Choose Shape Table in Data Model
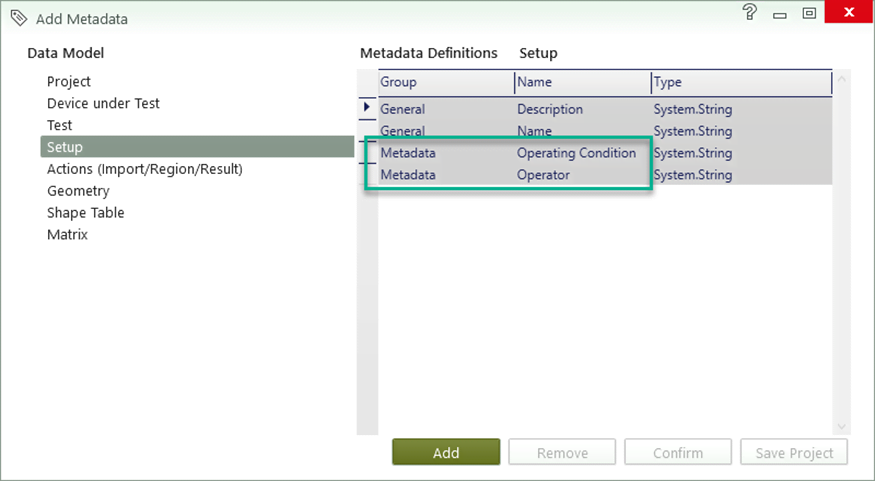The height and width of the screenshot is (481, 875). click(x=86, y=213)
